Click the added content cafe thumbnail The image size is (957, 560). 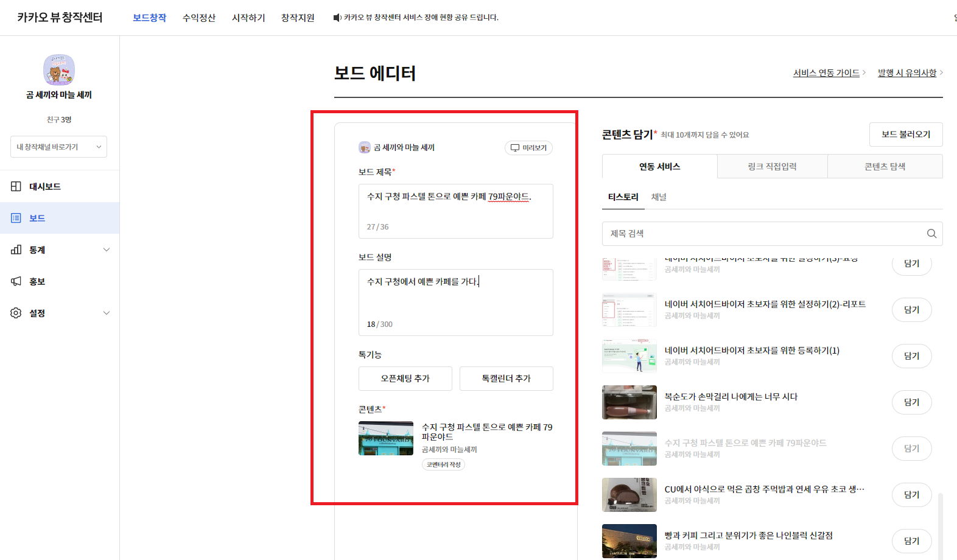tap(386, 438)
